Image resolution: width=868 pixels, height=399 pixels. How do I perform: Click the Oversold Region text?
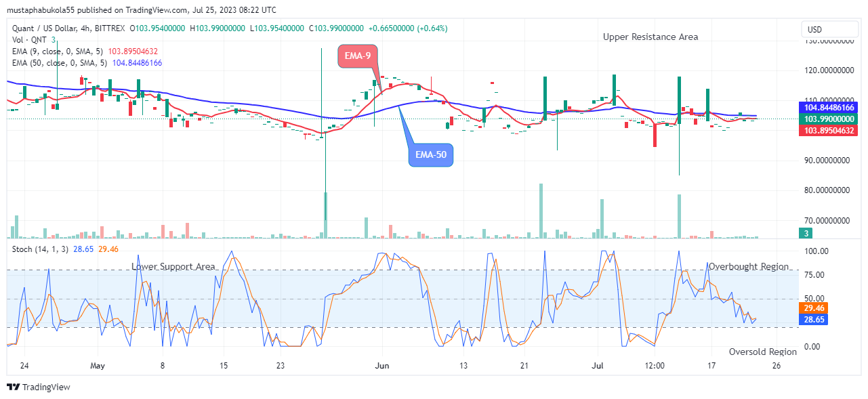pos(763,352)
